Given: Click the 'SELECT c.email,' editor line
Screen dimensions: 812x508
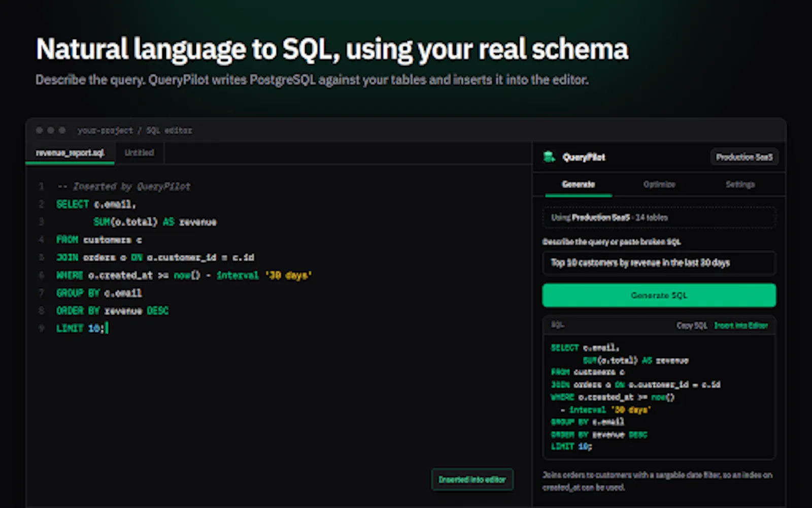Looking at the screenshot, I should pos(96,204).
